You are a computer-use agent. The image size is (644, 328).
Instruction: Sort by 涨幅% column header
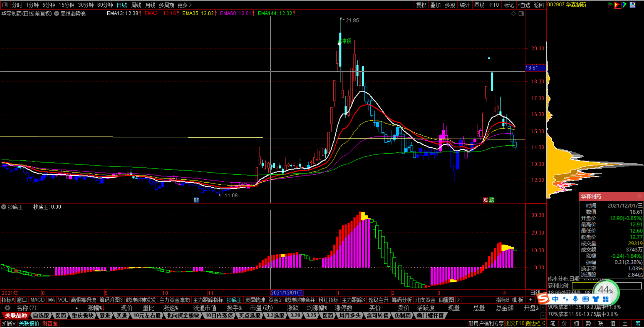point(96,308)
